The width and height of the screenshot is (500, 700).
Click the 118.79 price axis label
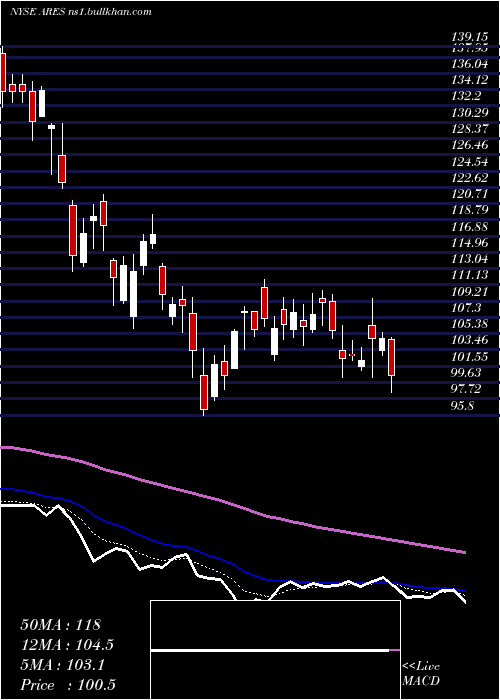click(469, 210)
